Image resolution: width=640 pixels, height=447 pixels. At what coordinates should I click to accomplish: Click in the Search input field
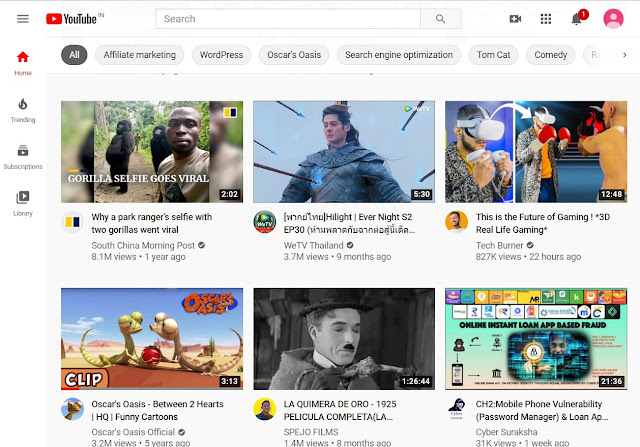[288, 19]
